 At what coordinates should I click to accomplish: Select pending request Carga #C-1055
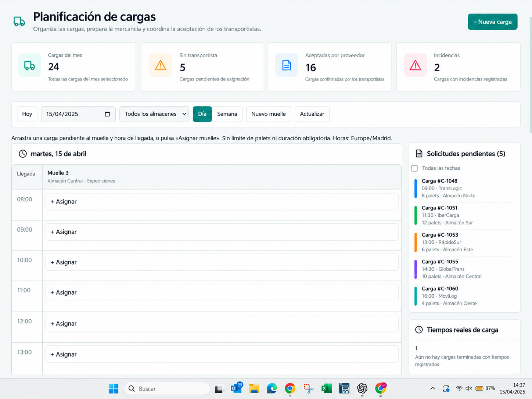click(x=464, y=269)
